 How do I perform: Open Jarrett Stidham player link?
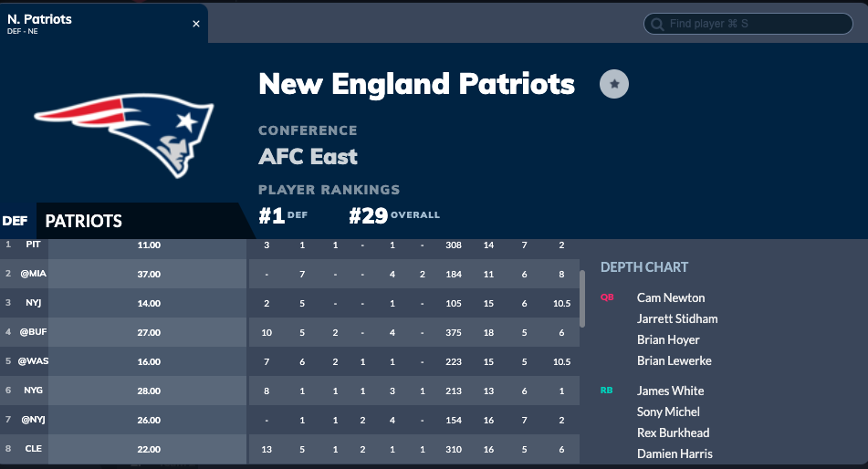pyautogui.click(x=677, y=319)
